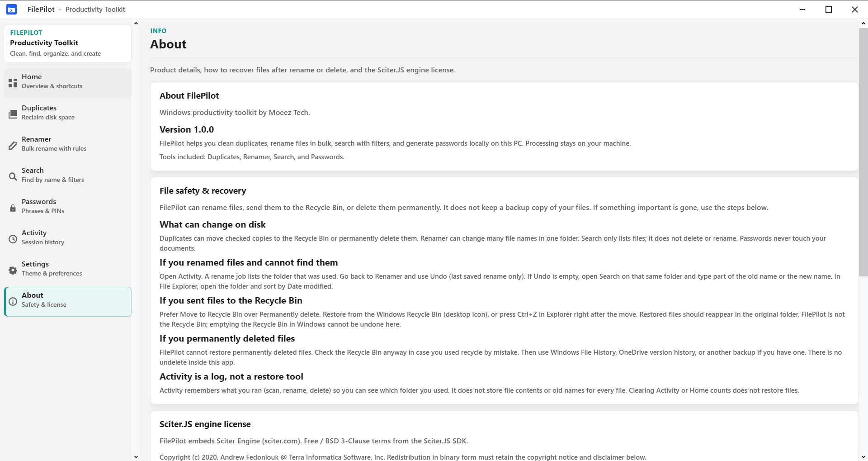Close the FilePilot window
The image size is (868, 461).
click(x=855, y=10)
